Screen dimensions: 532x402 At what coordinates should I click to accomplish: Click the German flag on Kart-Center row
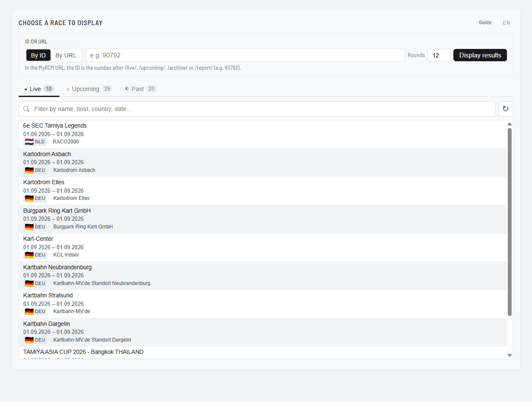(x=29, y=255)
